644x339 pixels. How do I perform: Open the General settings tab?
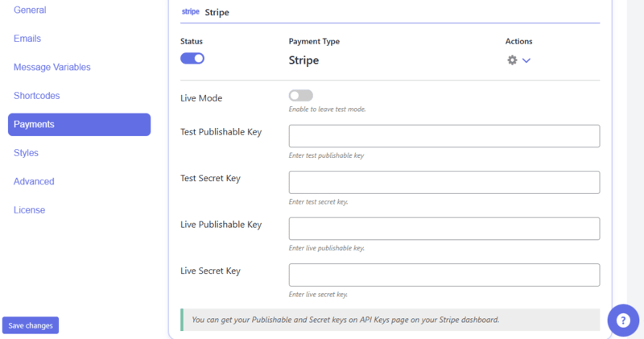[30, 10]
